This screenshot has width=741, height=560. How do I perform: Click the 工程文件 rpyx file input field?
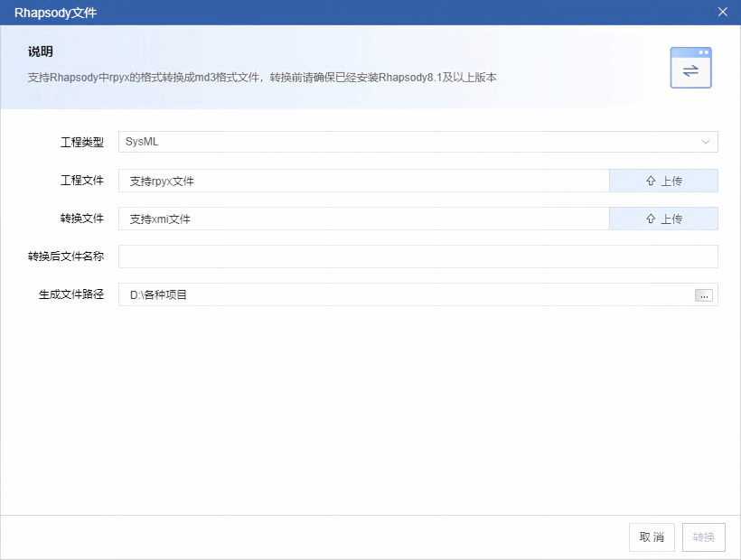pyautogui.click(x=363, y=181)
